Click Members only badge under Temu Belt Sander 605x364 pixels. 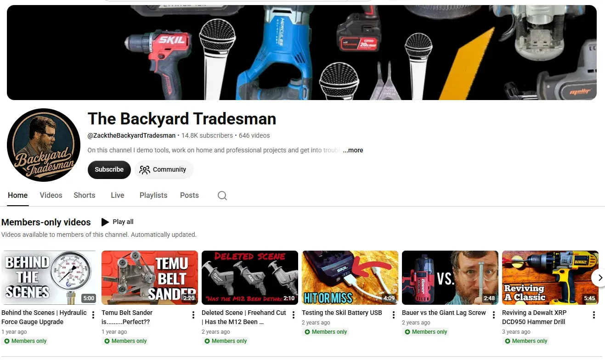pos(125,341)
